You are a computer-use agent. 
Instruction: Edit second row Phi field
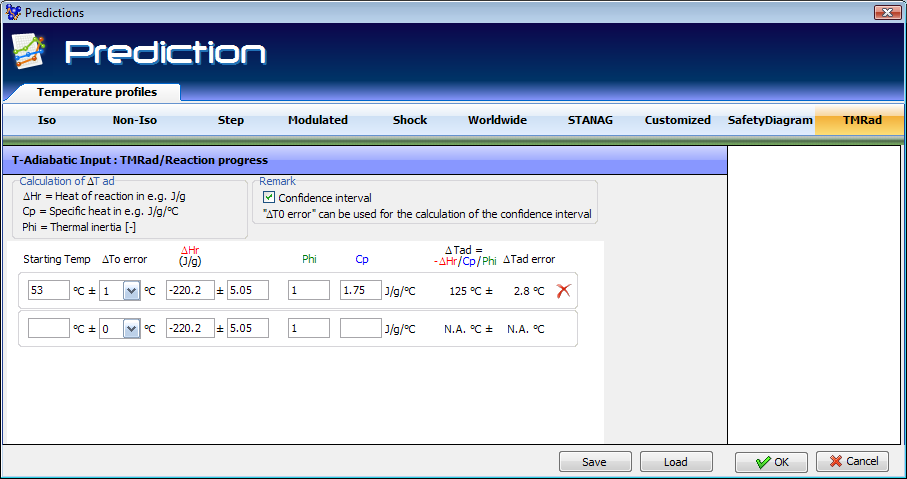click(x=309, y=329)
